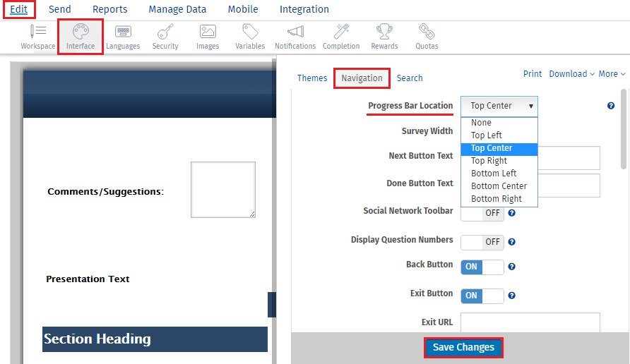Screen dimensions: 630x364
Task: Click help icon beside Social Network Toolbar
Action: coord(511,213)
